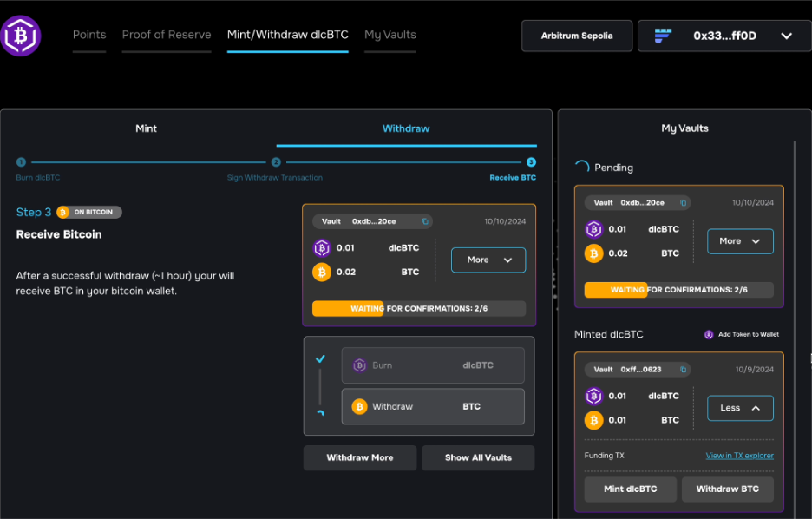Screen dimensions: 812x519
Task: Click the Withdraw More button
Action: (360, 458)
